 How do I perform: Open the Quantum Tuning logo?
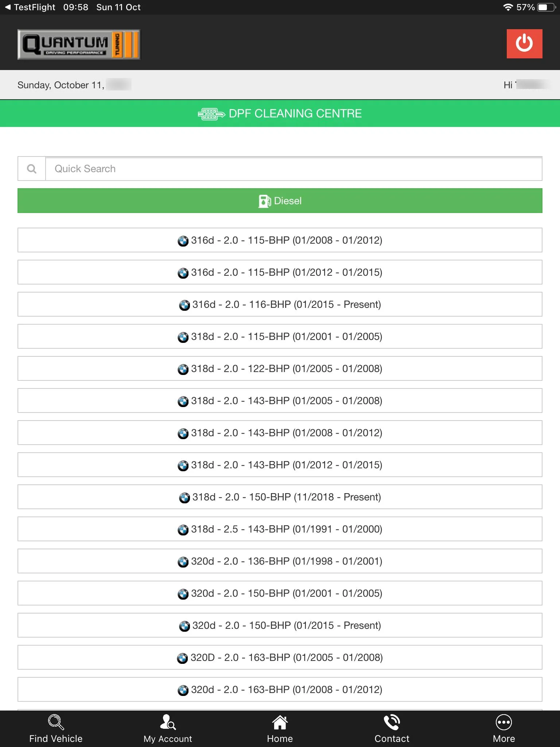(79, 44)
